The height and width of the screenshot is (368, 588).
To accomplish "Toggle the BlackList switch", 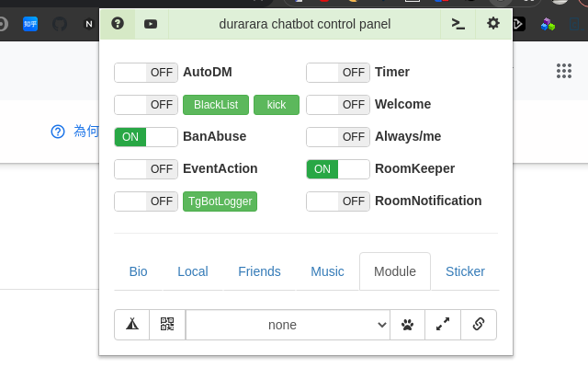I will coord(146,105).
